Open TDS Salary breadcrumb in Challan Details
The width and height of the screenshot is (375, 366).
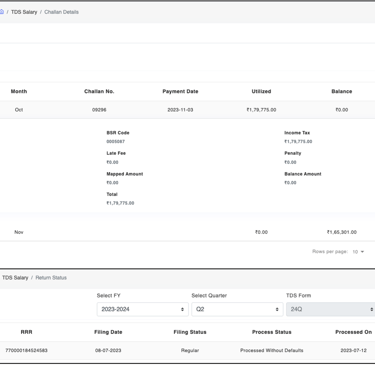point(24,12)
